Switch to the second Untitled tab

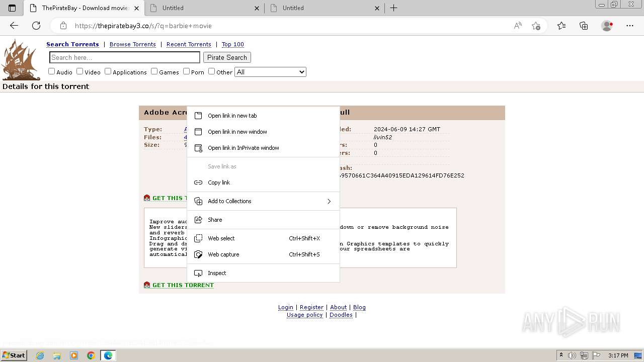tap(325, 8)
